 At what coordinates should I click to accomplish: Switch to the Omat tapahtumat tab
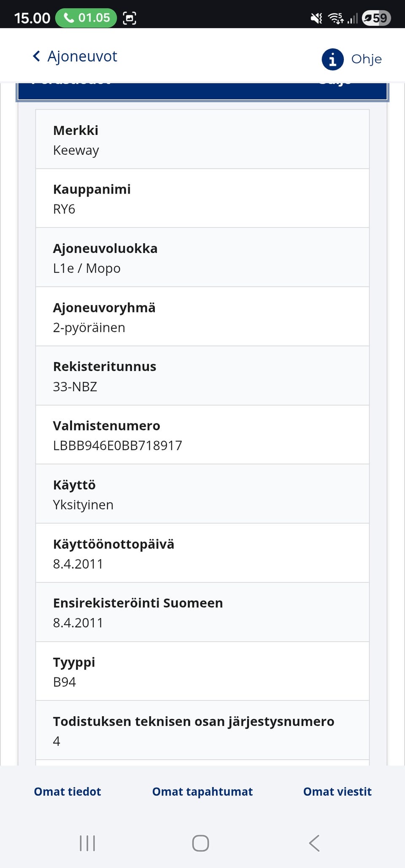(x=202, y=791)
